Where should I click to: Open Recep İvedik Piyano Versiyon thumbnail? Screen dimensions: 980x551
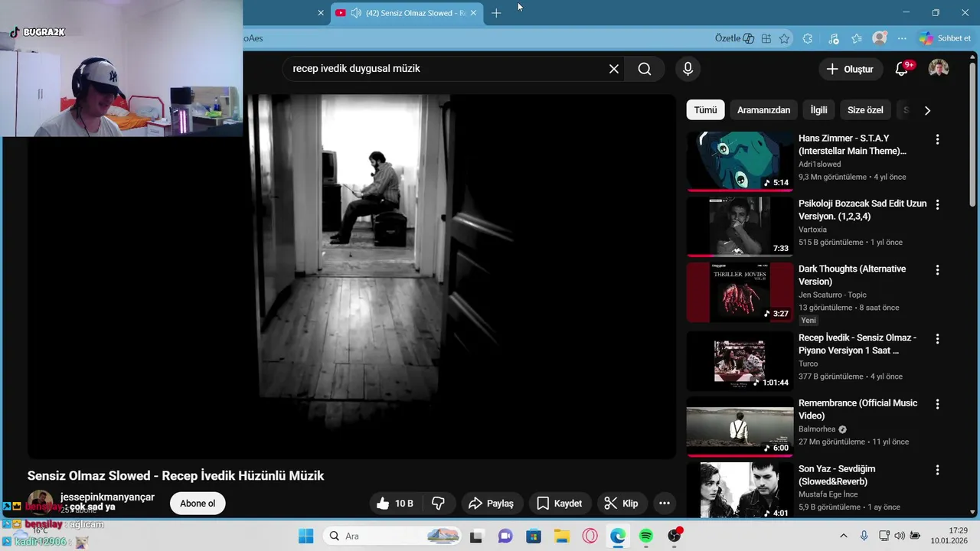pyautogui.click(x=740, y=361)
